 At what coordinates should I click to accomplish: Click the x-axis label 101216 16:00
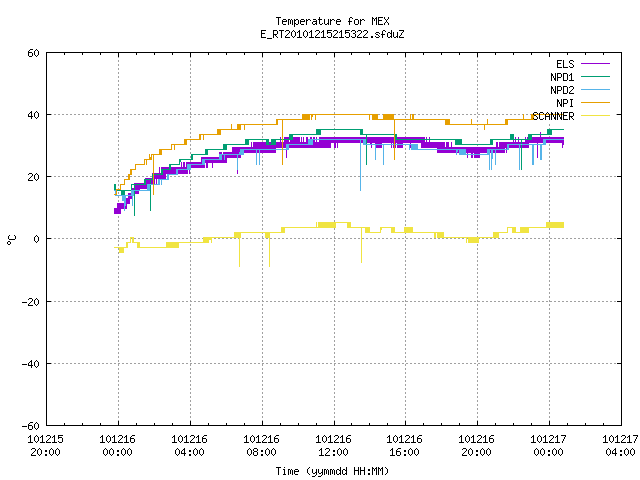pos(404,446)
